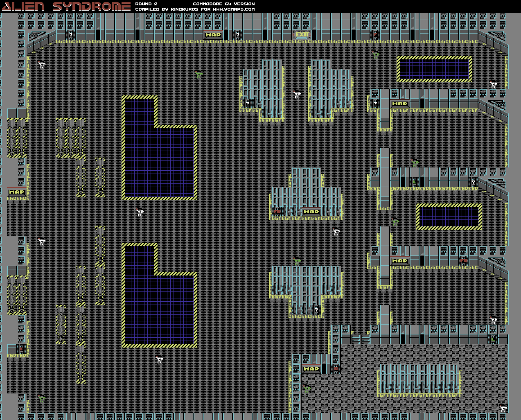Click the small blue pool in the top-right area
Viewport: 521px width, 420px height.
434,69
